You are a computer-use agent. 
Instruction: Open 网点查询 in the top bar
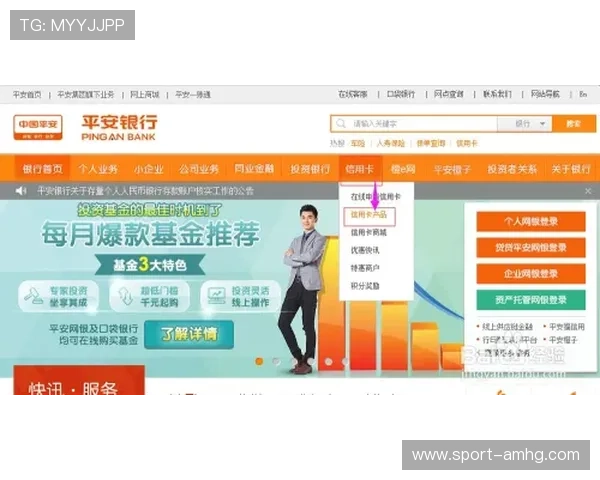pos(448,94)
